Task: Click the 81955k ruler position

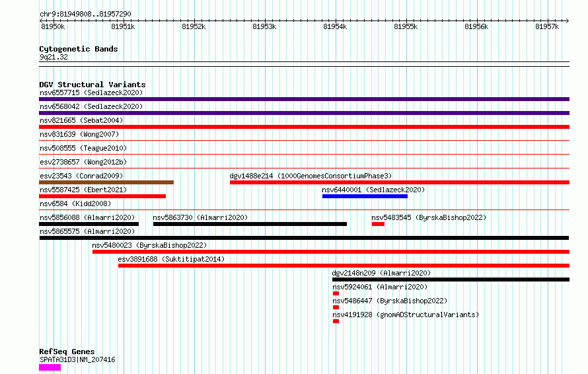Action: pos(406,26)
